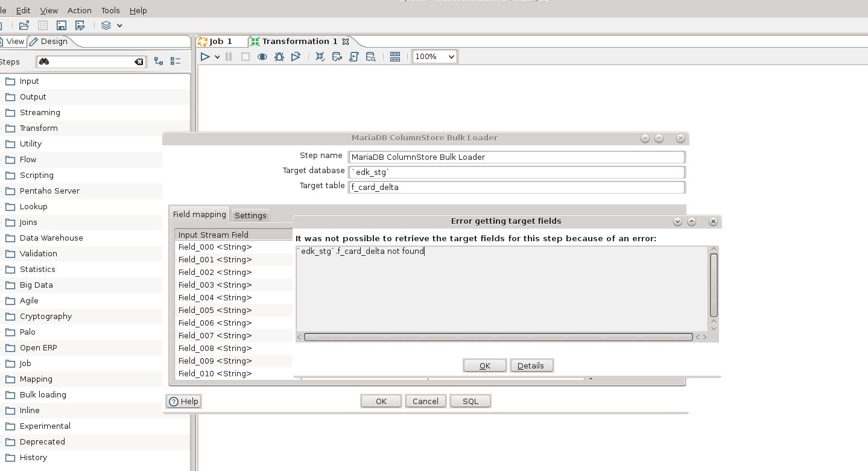
Task: Expand the Bulk loading steps folder
Action: tap(43, 394)
